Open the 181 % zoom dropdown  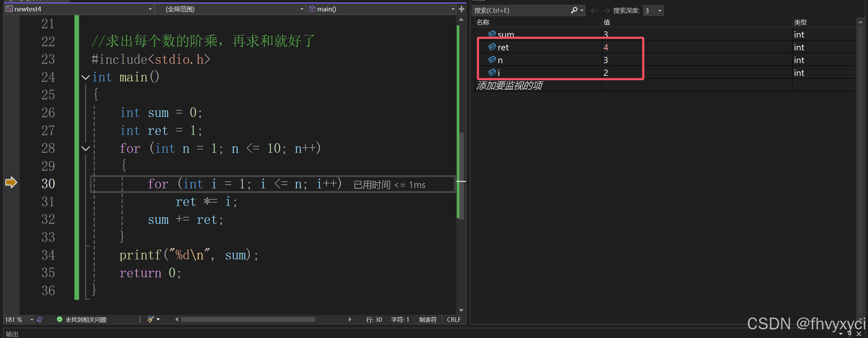pos(32,320)
